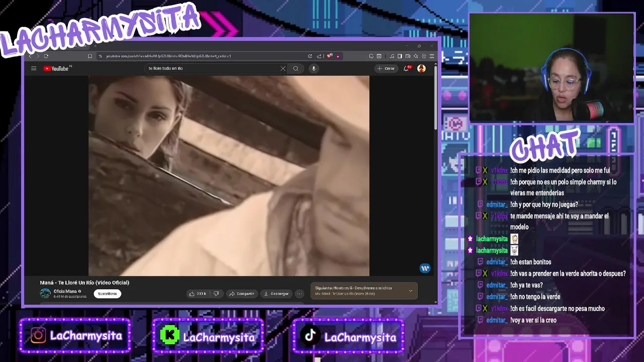Click chat message '!ch no tengo la verde'
644x362 pixels.
point(535,297)
